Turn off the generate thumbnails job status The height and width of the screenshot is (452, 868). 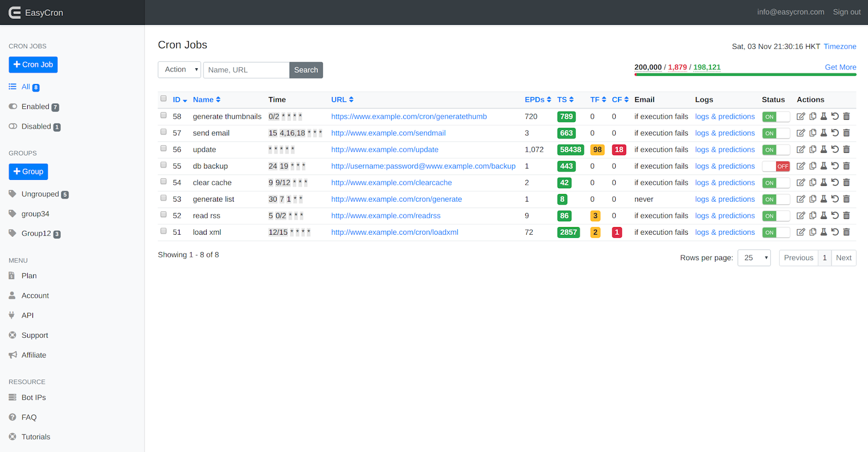[776, 117]
